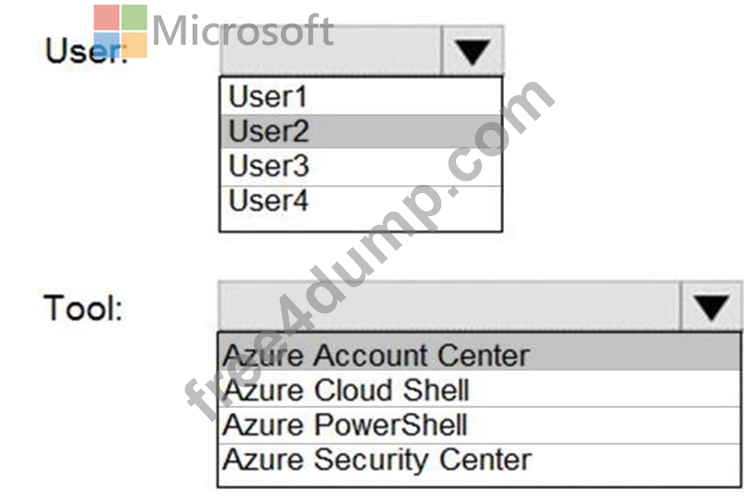Click the Tool: label
Screen dimensions: 744x498
point(84,308)
